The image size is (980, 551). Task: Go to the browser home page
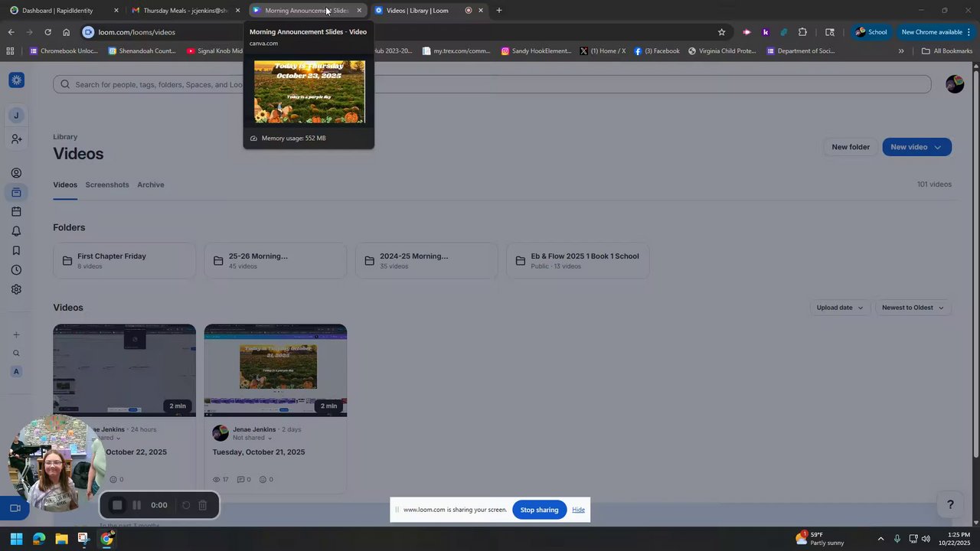click(66, 32)
